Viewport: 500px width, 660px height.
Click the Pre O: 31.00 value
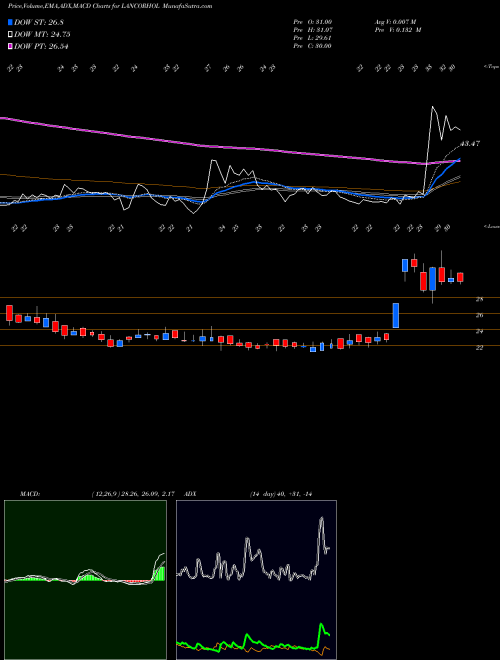click(x=313, y=21)
